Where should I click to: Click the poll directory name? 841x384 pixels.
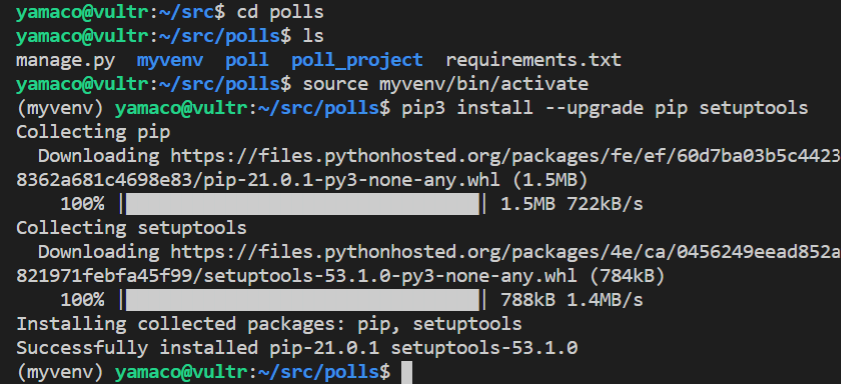[247, 60]
